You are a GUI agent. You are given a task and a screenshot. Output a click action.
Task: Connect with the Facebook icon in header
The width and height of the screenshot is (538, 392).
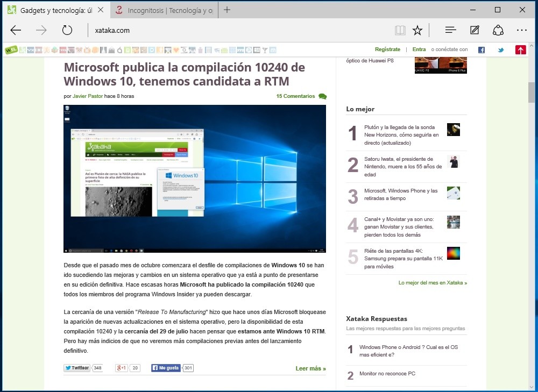coord(482,49)
